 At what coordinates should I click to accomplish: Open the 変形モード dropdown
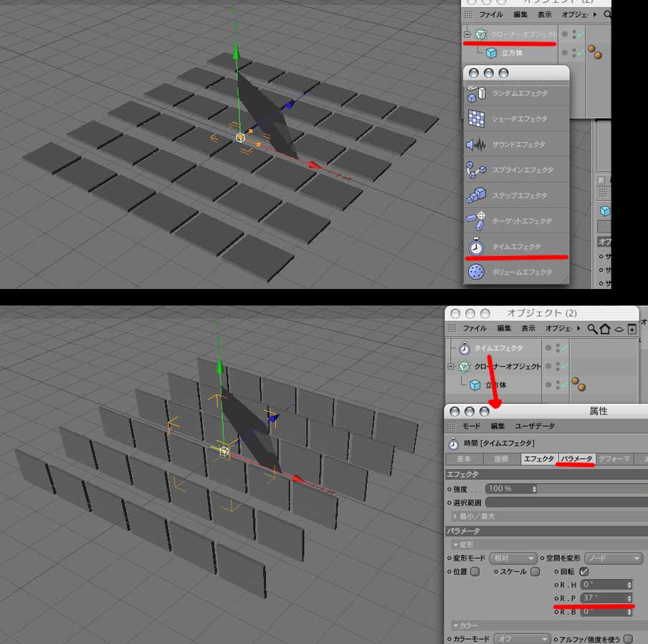pos(513,559)
